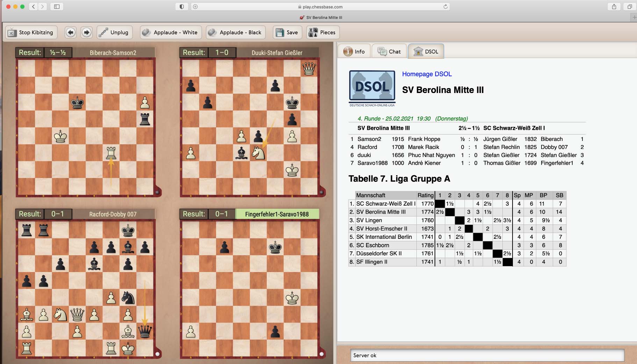The image size is (637, 364).
Task: Click the Stop Kibitzing button
Action: coord(31,33)
